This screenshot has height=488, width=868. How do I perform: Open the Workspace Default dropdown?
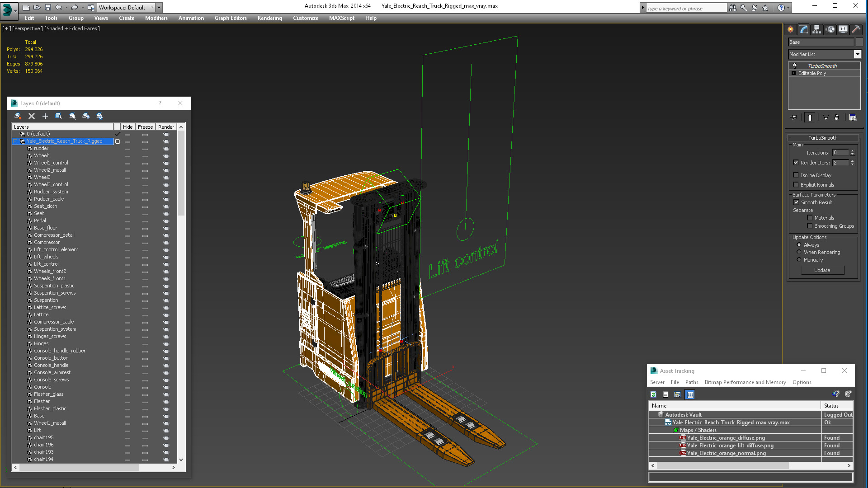[152, 7]
